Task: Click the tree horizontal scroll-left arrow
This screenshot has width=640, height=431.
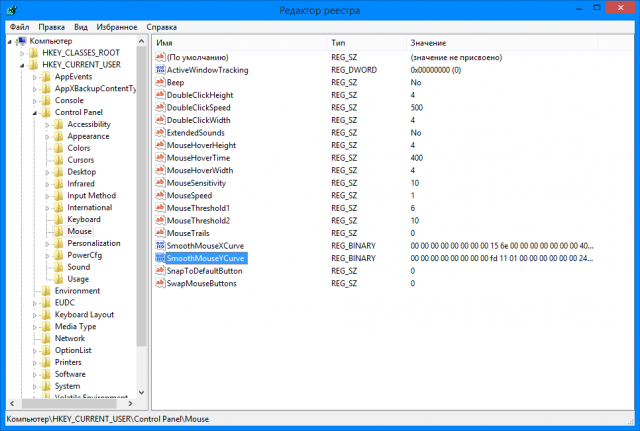Action: (x=12, y=403)
